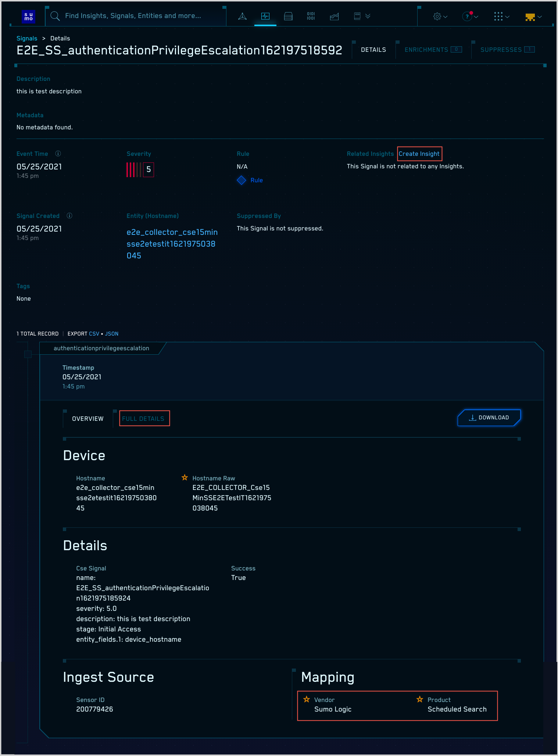Click the Create Insight link
The height and width of the screenshot is (756, 558).
419,154
